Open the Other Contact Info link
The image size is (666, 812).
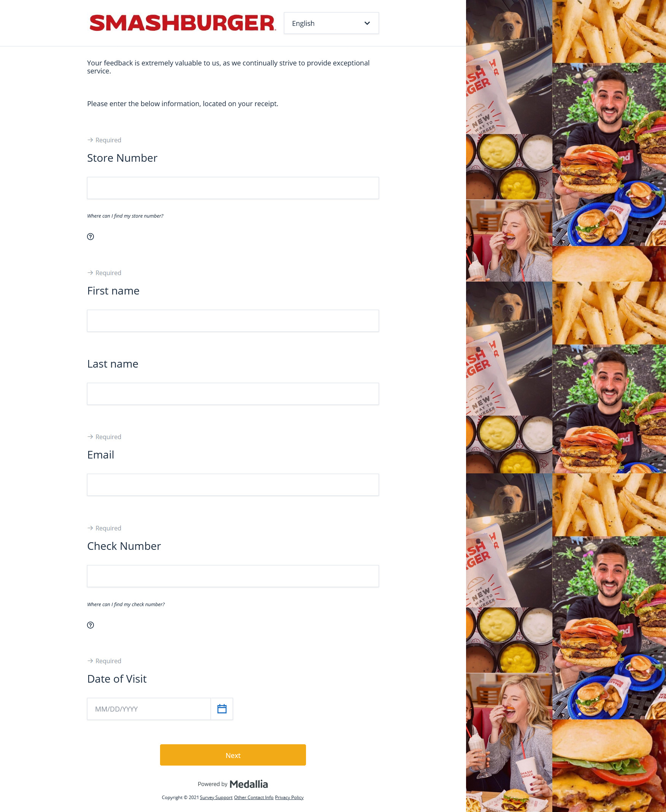254,798
